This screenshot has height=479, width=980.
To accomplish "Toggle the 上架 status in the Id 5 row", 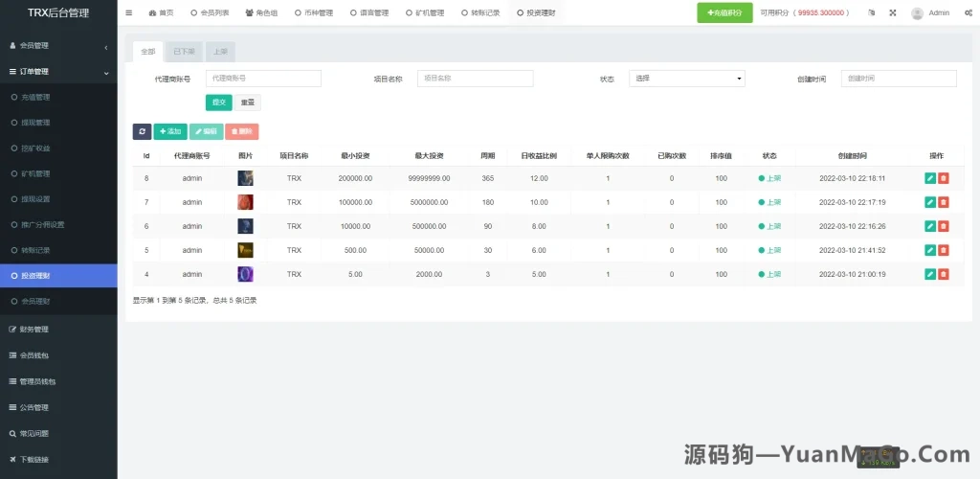I will click(769, 250).
